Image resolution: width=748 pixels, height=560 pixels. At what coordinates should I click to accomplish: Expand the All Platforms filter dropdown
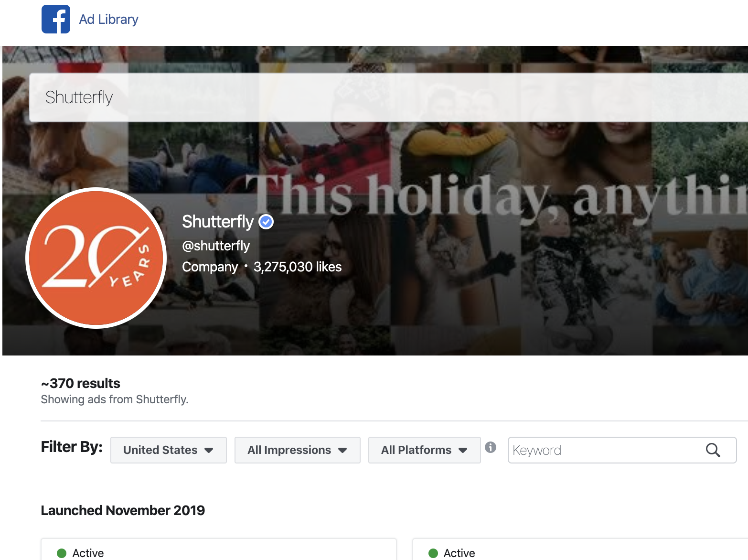click(425, 450)
